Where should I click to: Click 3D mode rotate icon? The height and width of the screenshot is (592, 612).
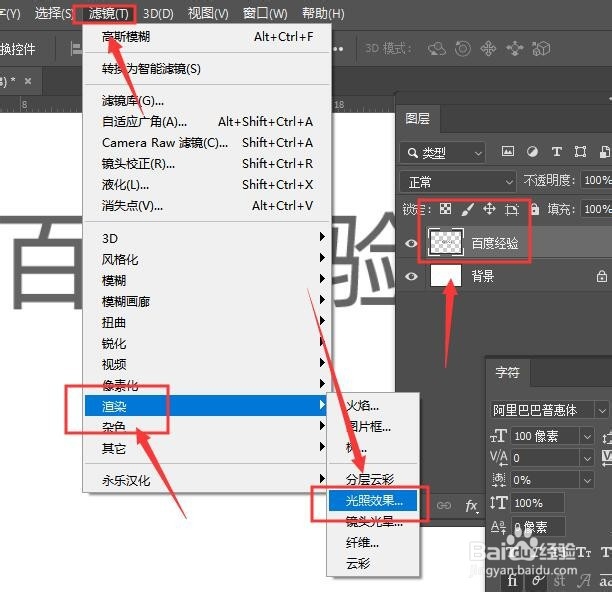click(x=436, y=49)
